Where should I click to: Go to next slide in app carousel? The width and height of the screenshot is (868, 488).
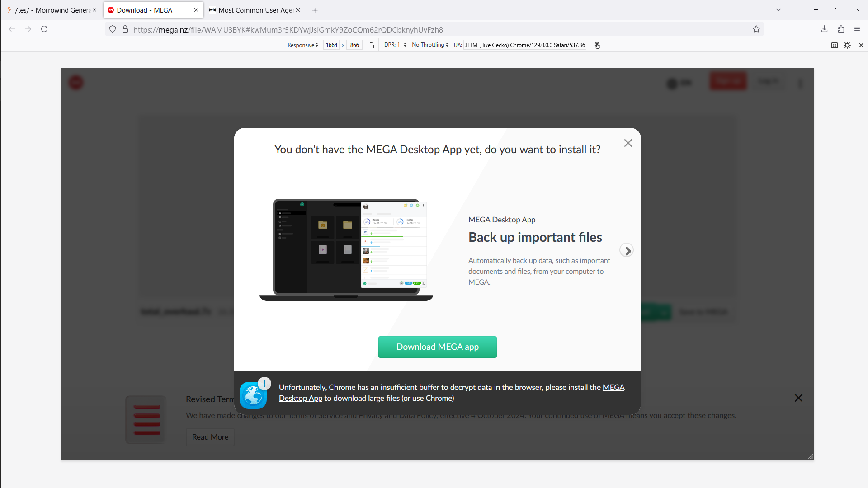[627, 250]
